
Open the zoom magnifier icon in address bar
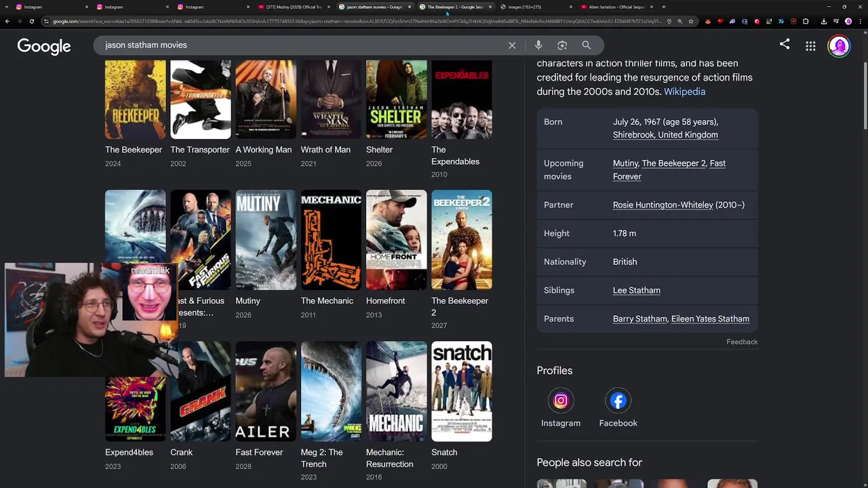[x=680, y=21]
